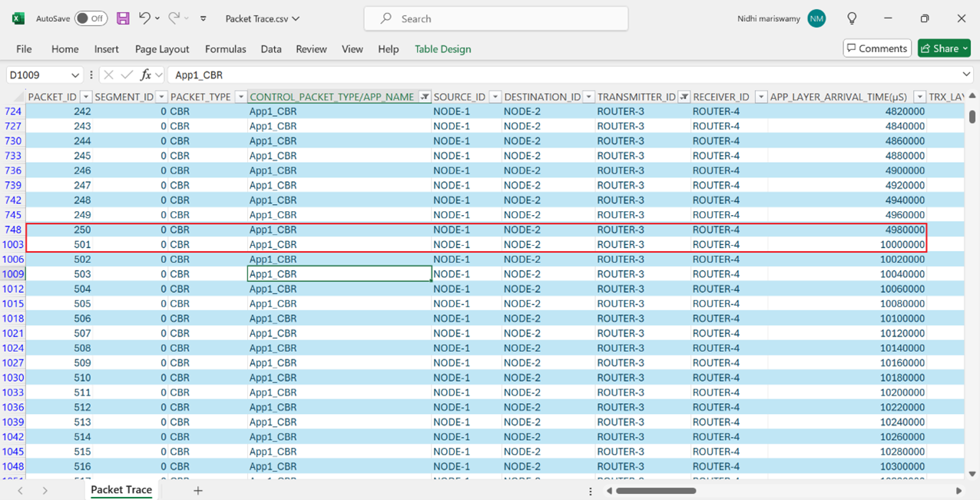Toggle the AutoSave switch
980x500 pixels.
coord(91,18)
